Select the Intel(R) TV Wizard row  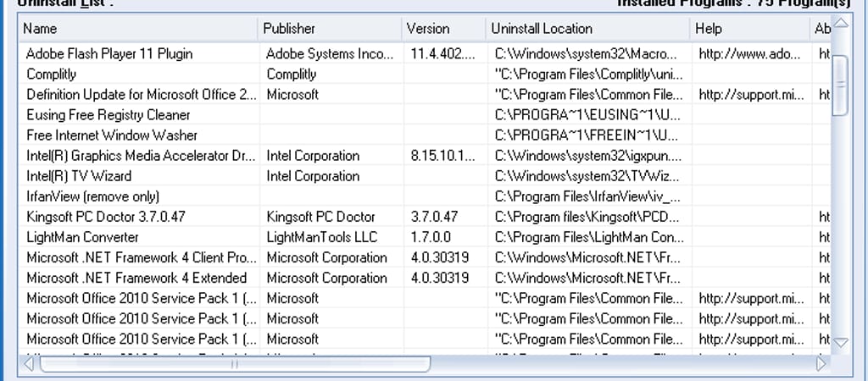tap(79, 176)
